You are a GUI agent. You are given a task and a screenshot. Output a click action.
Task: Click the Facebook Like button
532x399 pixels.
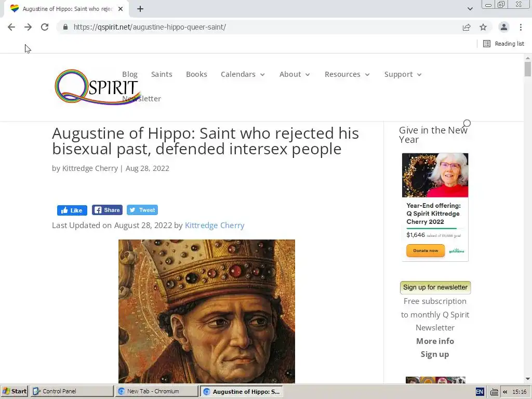tap(72, 210)
